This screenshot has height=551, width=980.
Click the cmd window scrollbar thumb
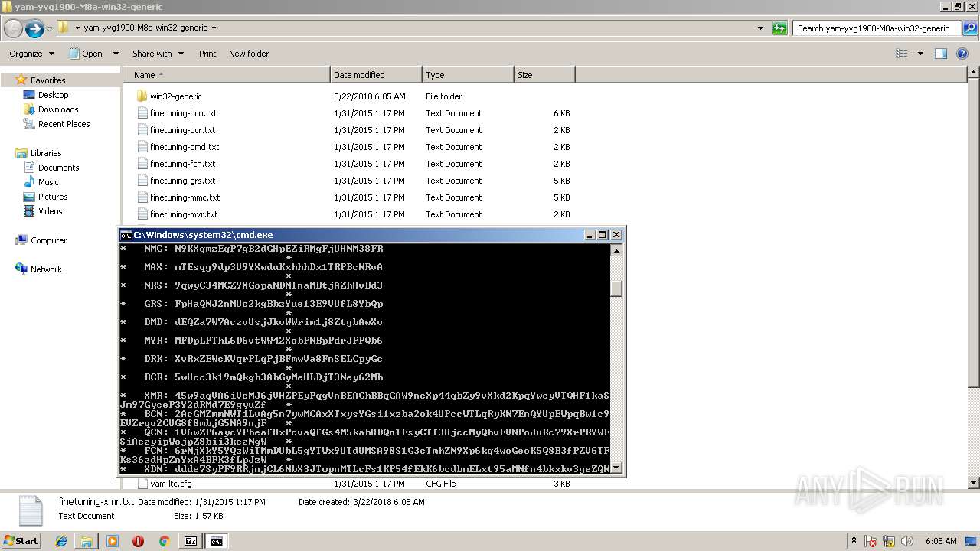(616, 289)
